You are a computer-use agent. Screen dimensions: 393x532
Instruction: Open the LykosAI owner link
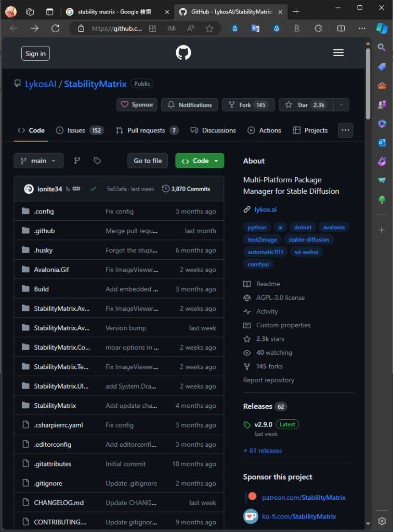(41, 84)
